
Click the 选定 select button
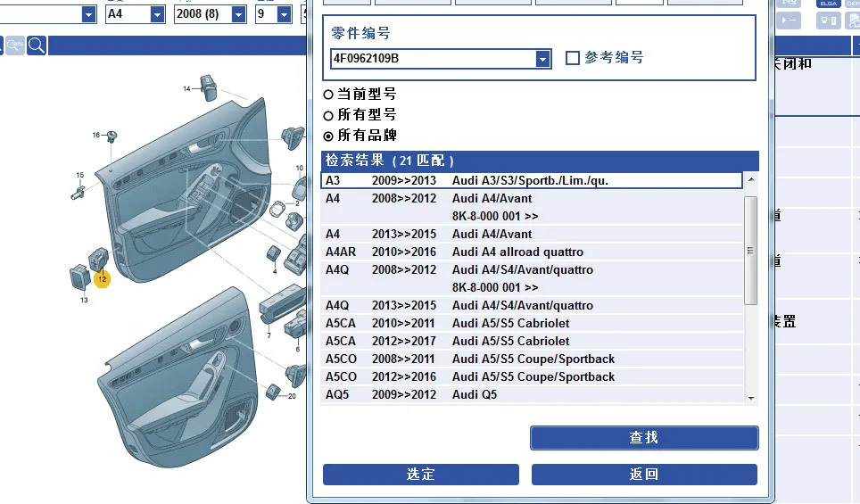click(x=421, y=475)
